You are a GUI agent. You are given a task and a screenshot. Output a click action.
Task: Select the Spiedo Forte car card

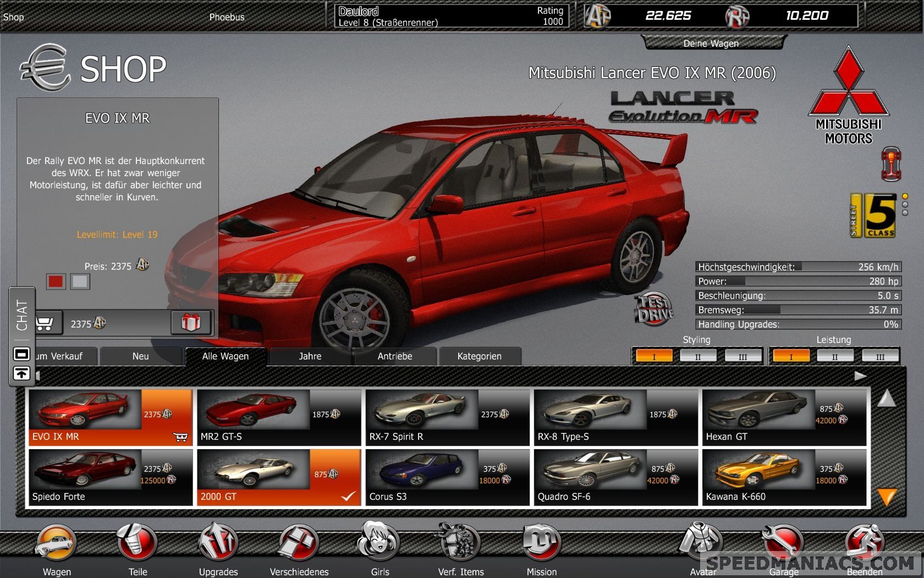tap(110, 477)
